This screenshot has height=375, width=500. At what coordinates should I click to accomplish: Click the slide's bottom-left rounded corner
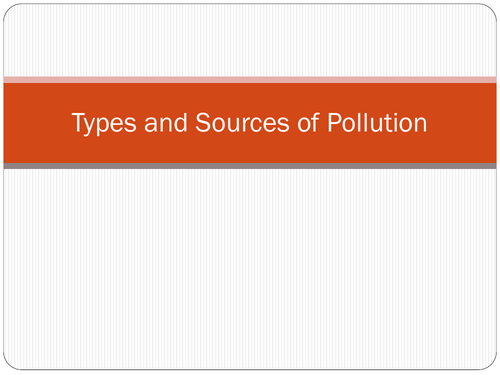click(x=9, y=363)
